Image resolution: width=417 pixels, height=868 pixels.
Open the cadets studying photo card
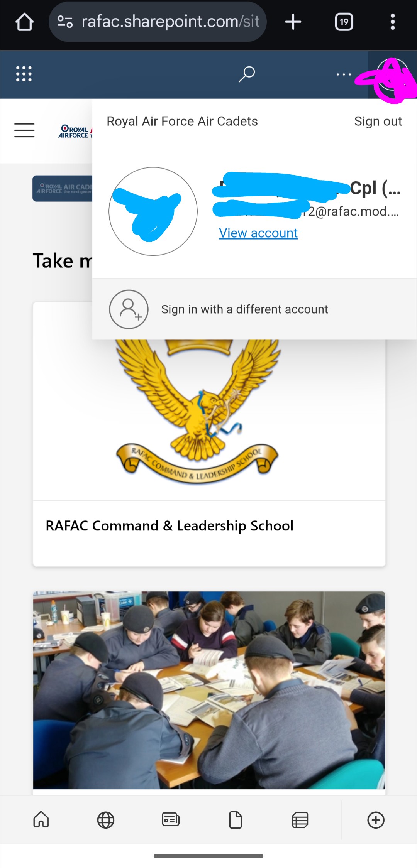[209, 691]
